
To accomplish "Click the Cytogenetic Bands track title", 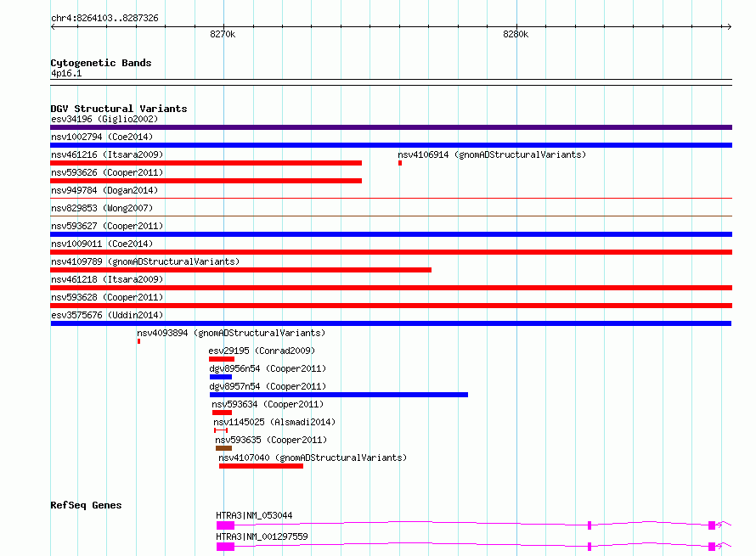I will pyautogui.click(x=101, y=63).
